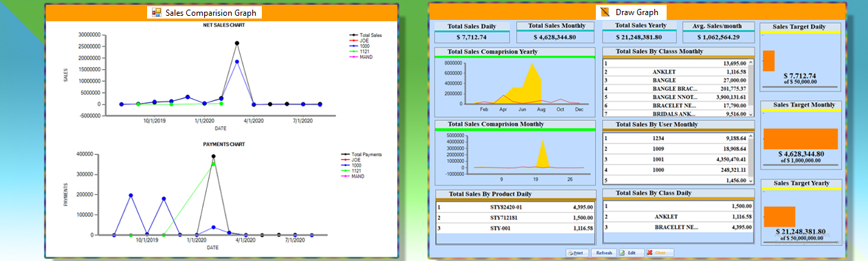Click scroll-up arrow in Total Sales By User Monthly

[751, 137]
